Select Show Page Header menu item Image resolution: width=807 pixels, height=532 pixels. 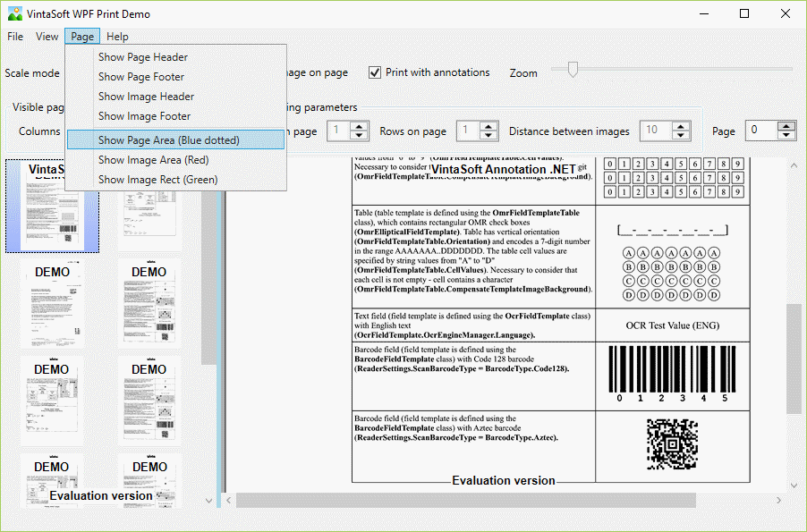[x=143, y=57]
